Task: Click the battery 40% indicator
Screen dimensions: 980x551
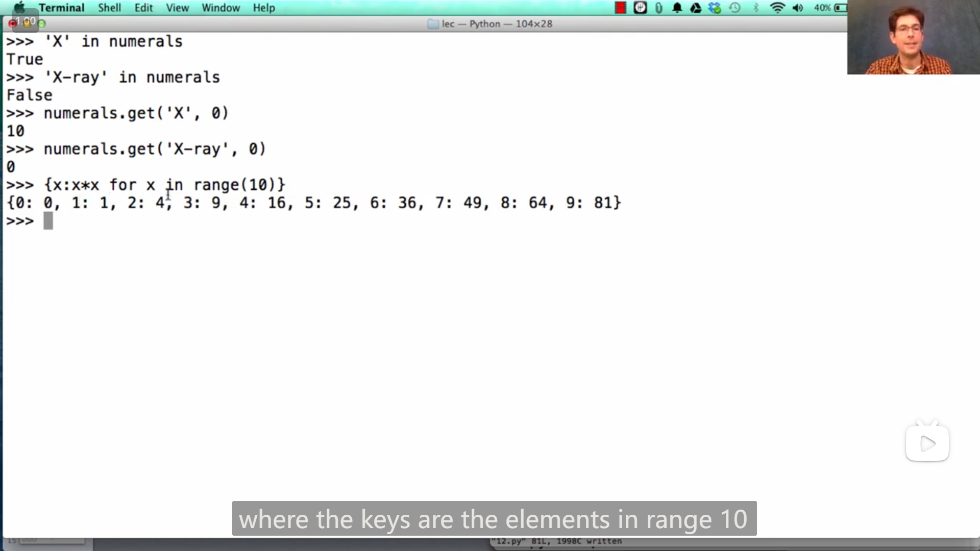Action: pos(829,8)
